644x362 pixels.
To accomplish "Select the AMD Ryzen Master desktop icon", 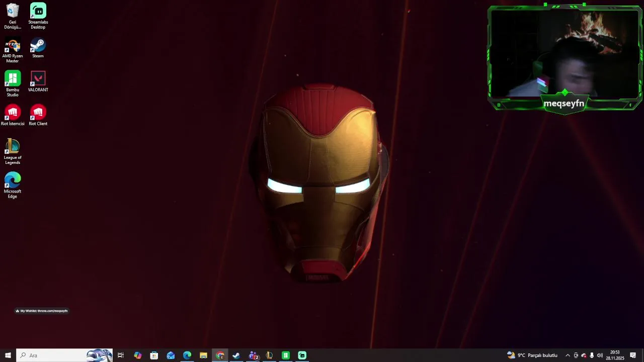I will pos(13,51).
